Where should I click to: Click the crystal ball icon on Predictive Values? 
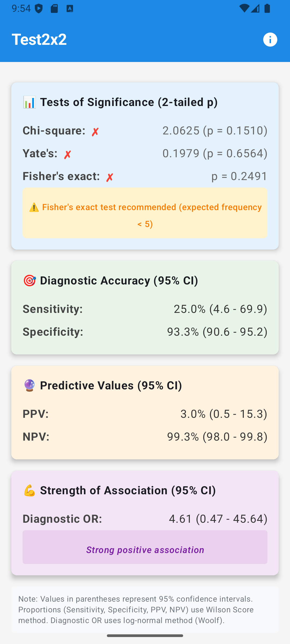click(30, 385)
